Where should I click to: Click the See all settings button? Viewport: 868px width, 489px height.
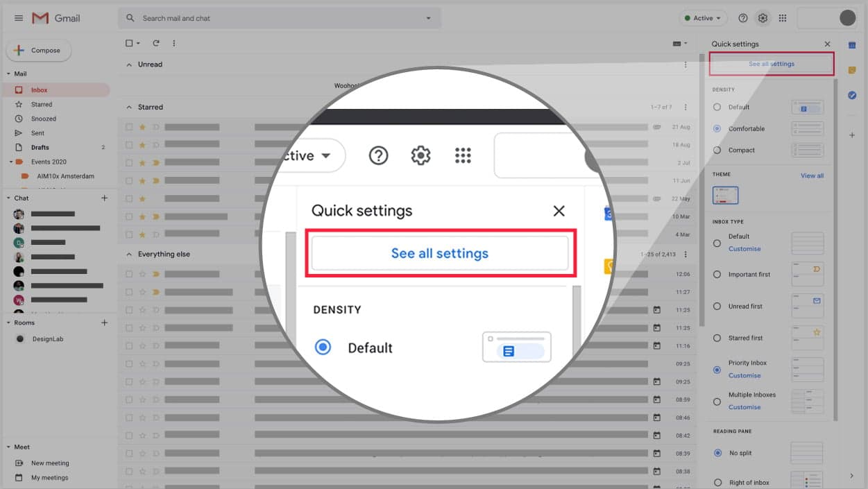(x=772, y=64)
